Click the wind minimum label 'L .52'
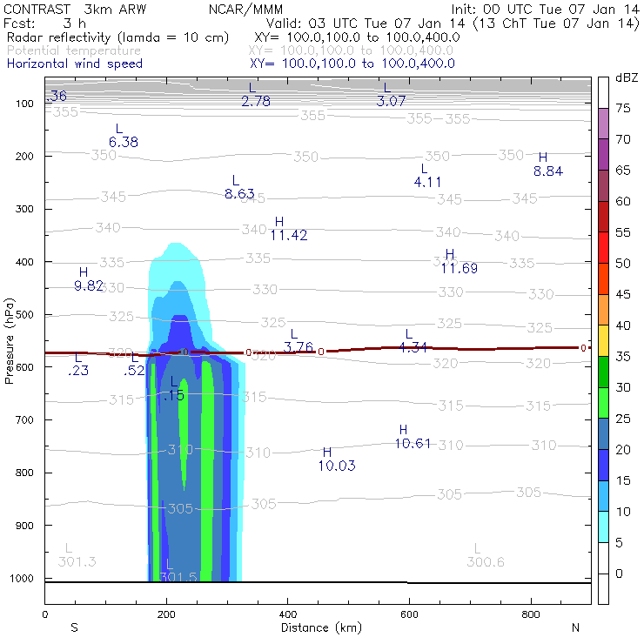 (134, 364)
